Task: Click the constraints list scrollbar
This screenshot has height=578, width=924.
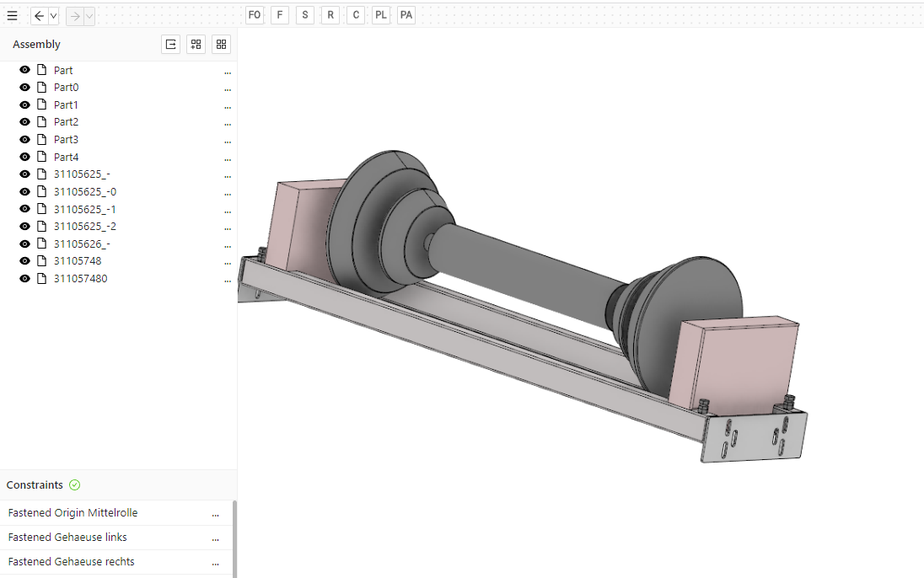Action: (x=234, y=539)
